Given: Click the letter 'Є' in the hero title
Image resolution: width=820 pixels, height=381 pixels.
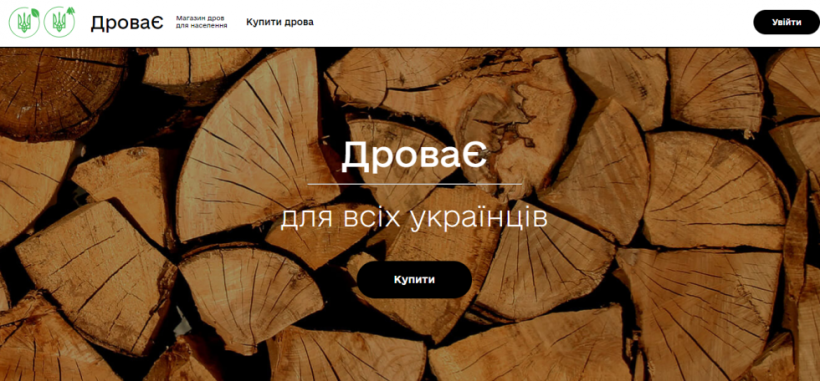Looking at the screenshot, I should (x=474, y=156).
